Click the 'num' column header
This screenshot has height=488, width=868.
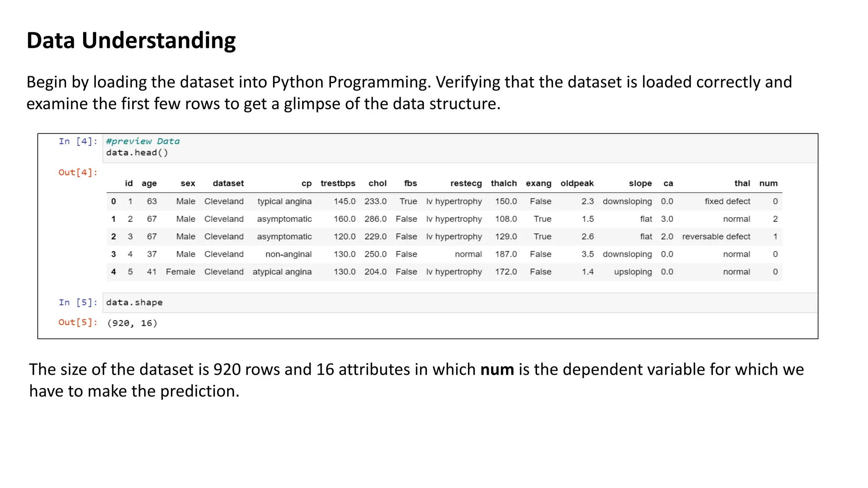coord(768,183)
